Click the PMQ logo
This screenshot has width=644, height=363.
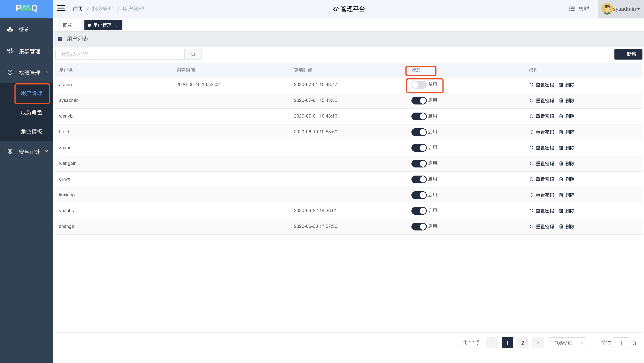point(26,8)
